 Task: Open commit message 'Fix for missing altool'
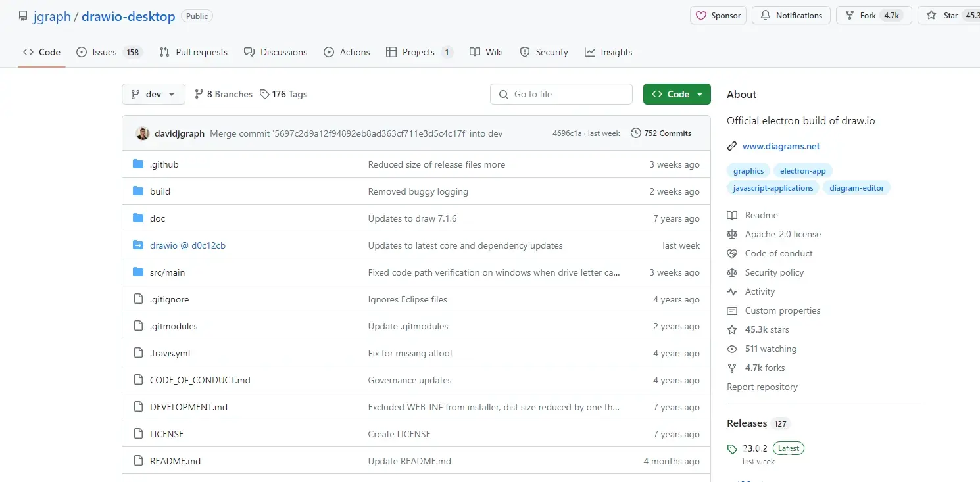[x=410, y=353]
